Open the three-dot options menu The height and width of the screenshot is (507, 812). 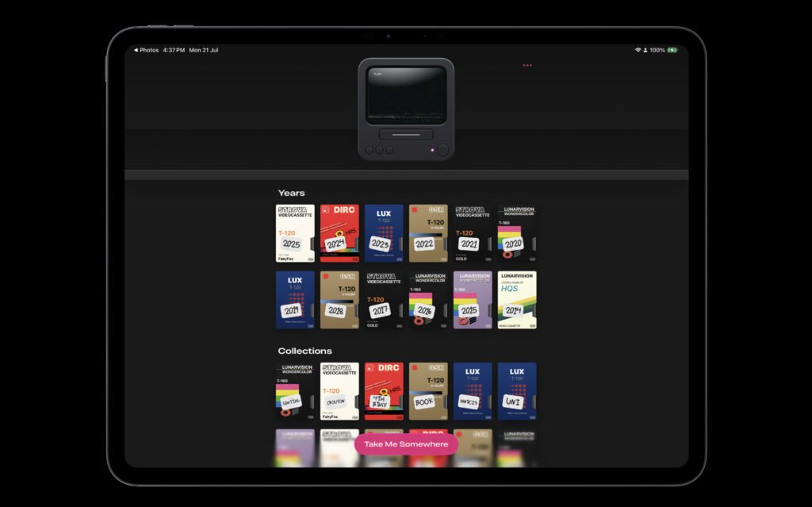coord(528,66)
